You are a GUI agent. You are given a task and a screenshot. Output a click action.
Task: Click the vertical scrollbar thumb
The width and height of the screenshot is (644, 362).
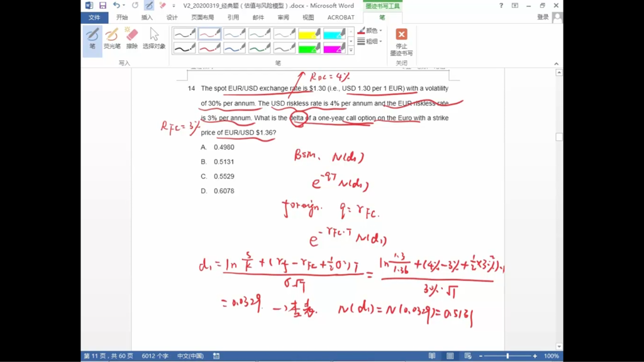pyautogui.click(x=559, y=136)
